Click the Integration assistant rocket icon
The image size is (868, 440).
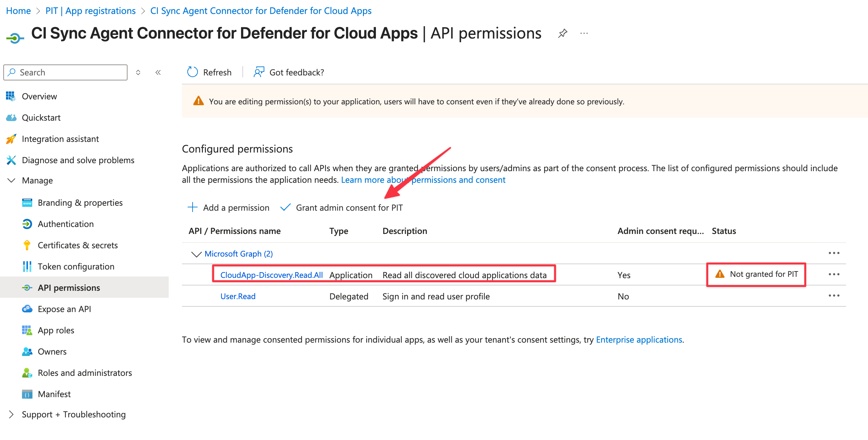[x=11, y=139]
